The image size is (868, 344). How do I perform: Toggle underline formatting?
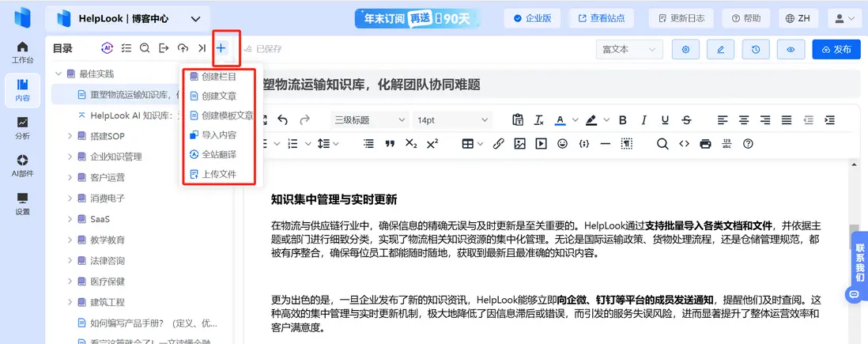[x=666, y=119]
